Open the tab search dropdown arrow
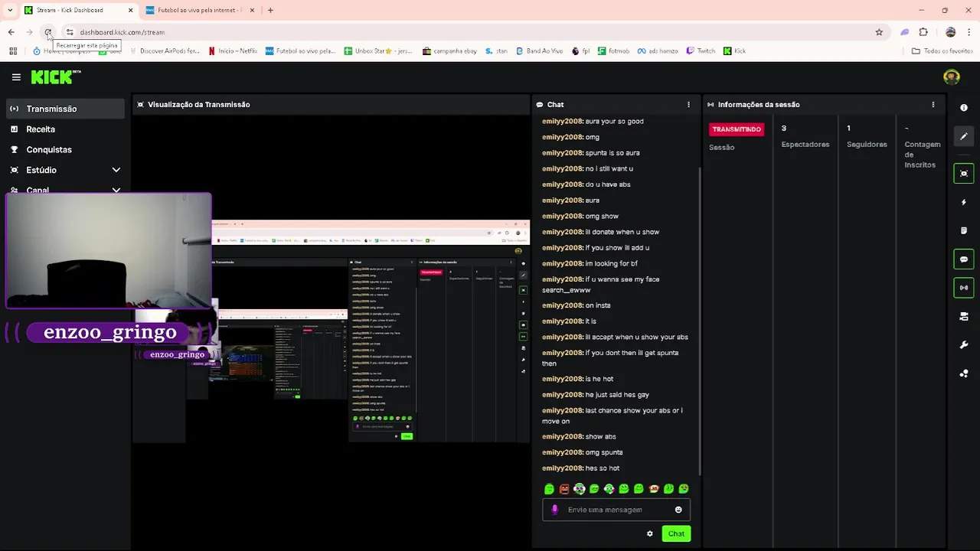 point(9,10)
